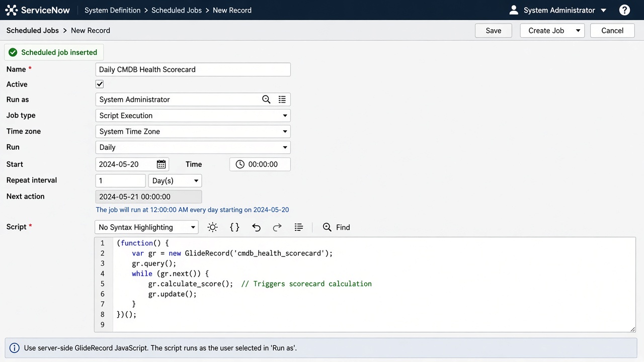Viewport: 644px width, 362px height.
Task: Click Scheduled Jobs in page header breadcrumb
Action: (33, 31)
